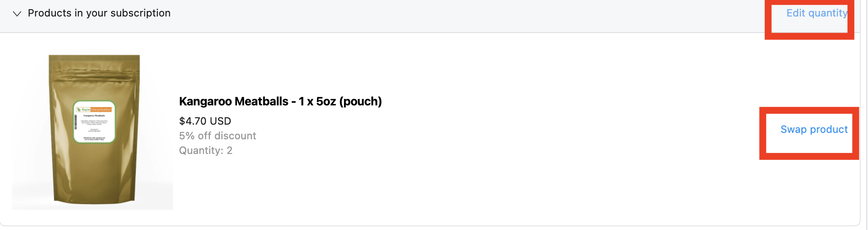This screenshot has width=868, height=230.
Task: Open the Edit quantity link
Action: [x=816, y=13]
